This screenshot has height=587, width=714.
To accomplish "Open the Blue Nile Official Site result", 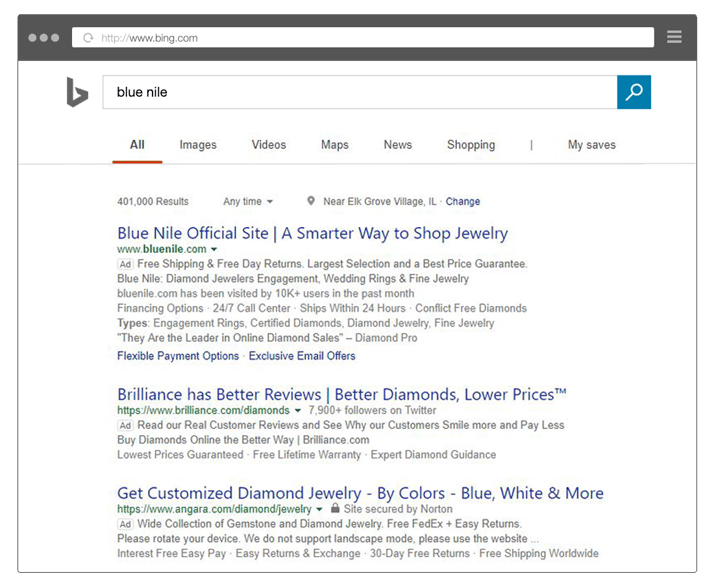I will point(312,233).
